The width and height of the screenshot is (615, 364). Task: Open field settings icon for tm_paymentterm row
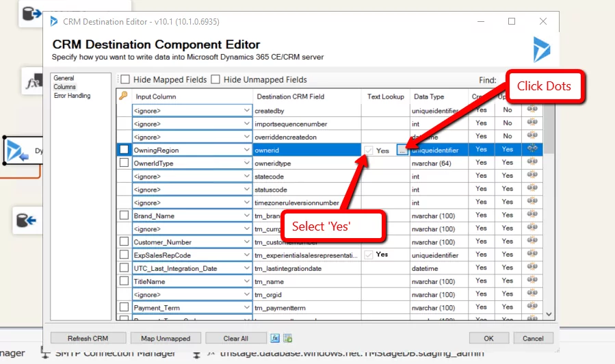point(532,307)
